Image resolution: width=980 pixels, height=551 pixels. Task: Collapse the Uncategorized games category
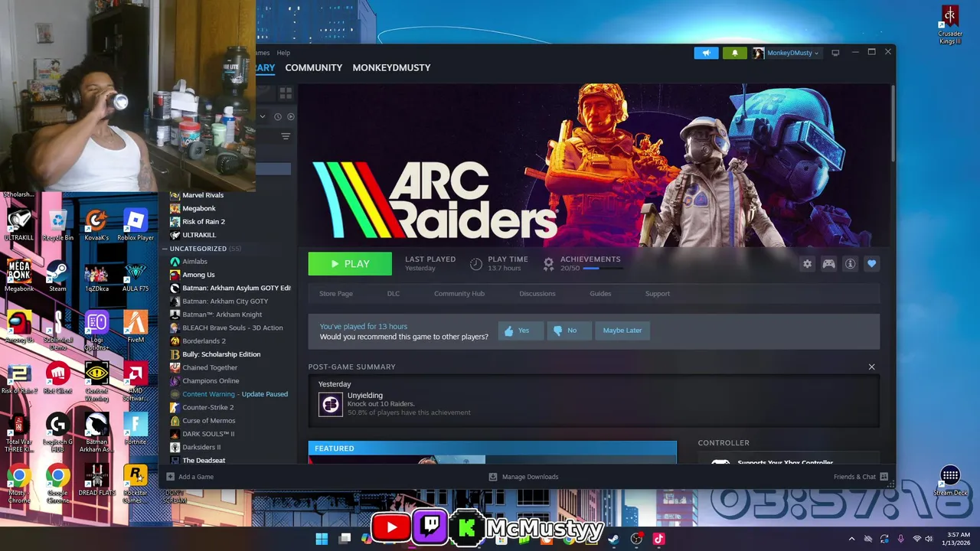point(165,249)
